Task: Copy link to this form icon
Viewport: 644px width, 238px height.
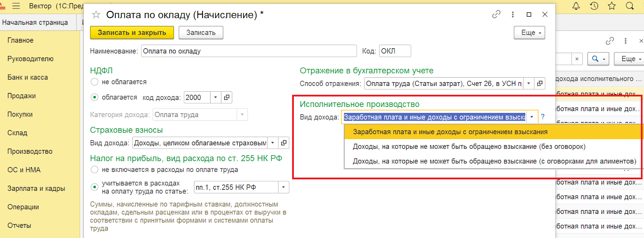Action: pyautogui.click(x=496, y=14)
